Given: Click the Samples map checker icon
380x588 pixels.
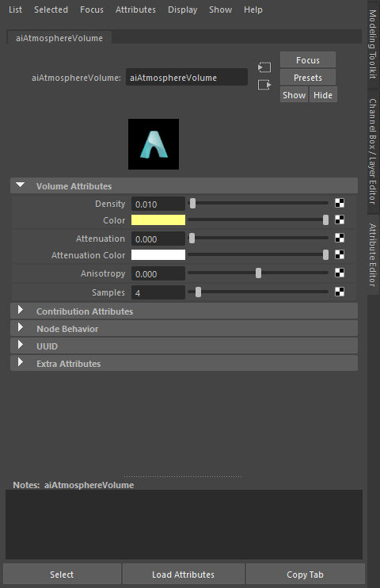Looking at the screenshot, I should [x=340, y=292].
